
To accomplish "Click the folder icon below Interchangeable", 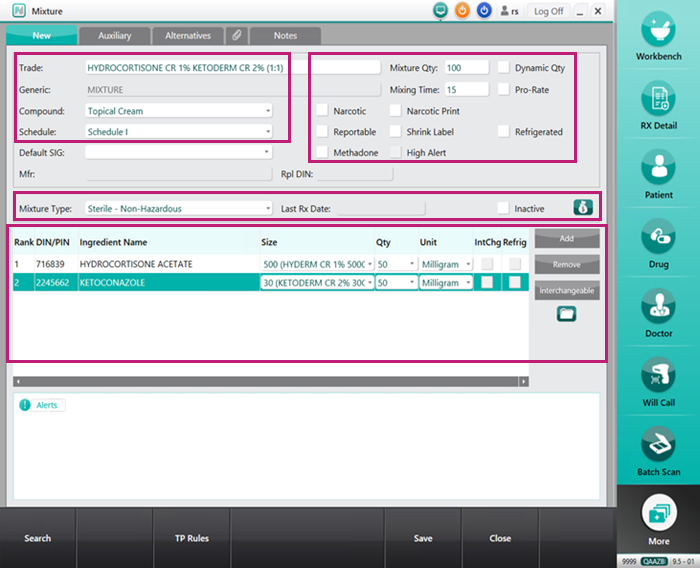I will [566, 313].
